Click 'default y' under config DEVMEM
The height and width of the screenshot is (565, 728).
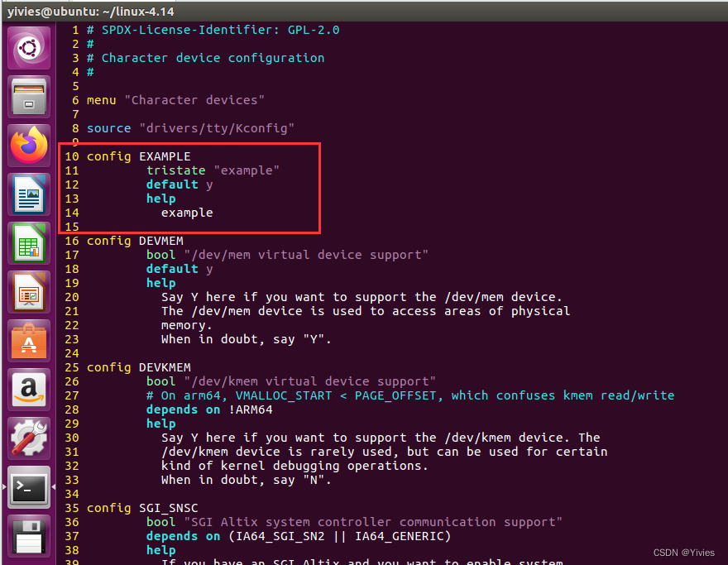180,269
